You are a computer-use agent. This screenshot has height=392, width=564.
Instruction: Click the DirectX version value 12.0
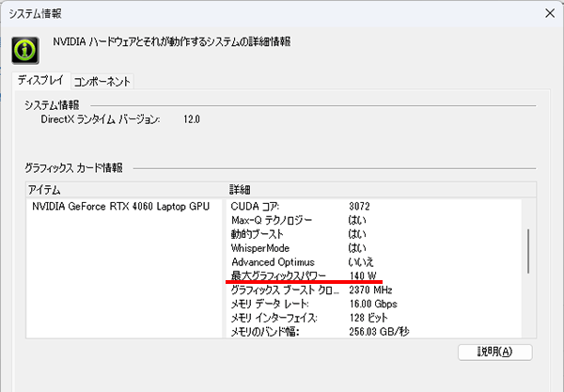tap(192, 119)
